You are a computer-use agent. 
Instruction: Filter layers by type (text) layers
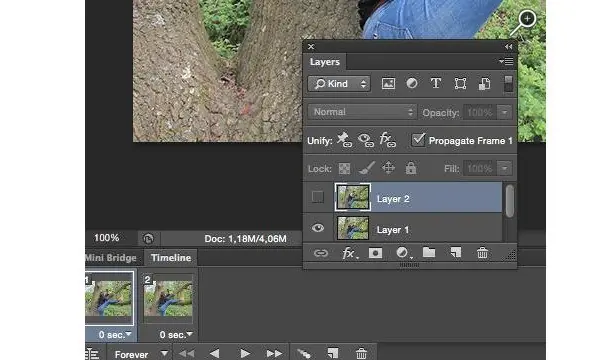[436, 83]
